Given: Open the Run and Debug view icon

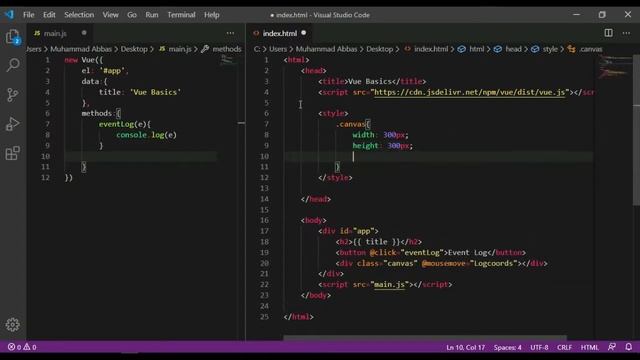Looking at the screenshot, I should (x=13, y=124).
